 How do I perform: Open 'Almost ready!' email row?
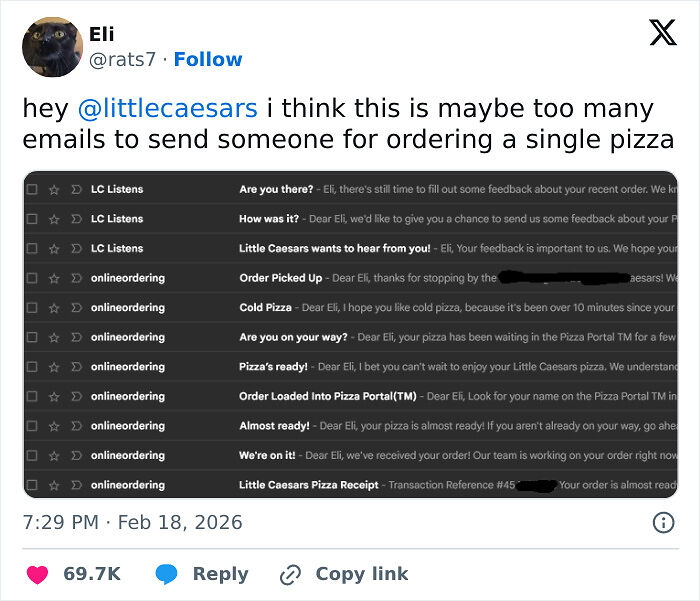coord(400,426)
